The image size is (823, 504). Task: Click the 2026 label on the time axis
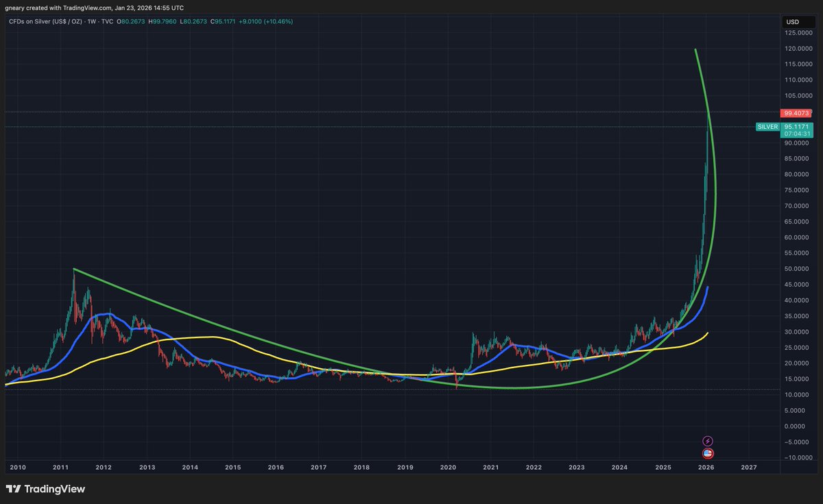pos(705,466)
